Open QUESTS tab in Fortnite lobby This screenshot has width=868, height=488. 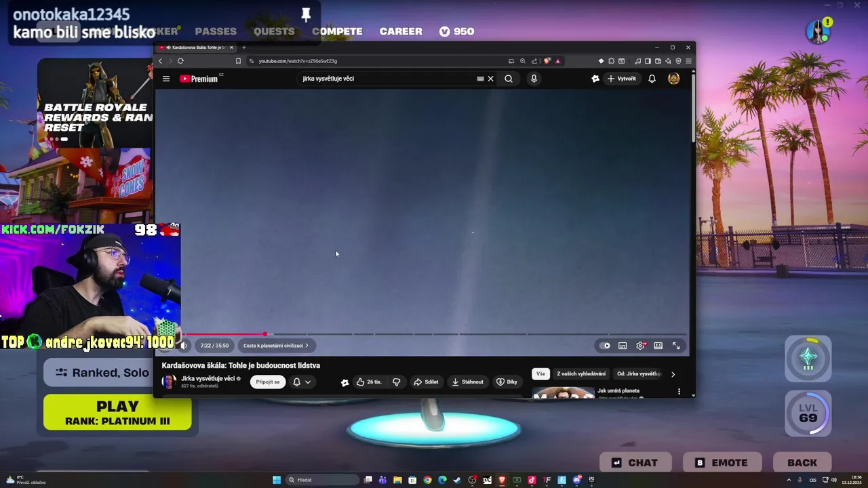pos(274,31)
